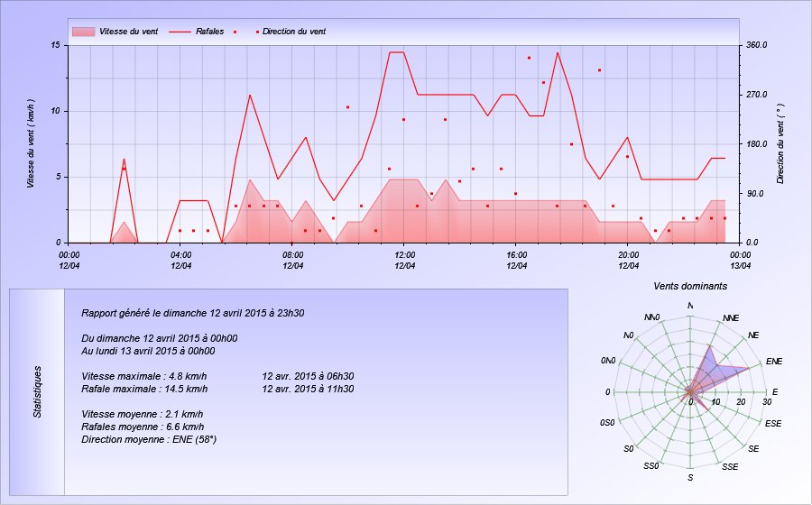The height and width of the screenshot is (505, 812).
Task: Click the timestamp '12 avr. 2015 à 06h30'
Action: (309, 377)
